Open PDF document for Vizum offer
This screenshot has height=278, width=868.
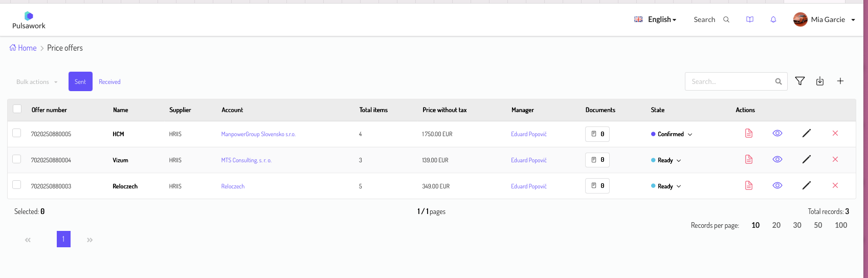coord(749,159)
